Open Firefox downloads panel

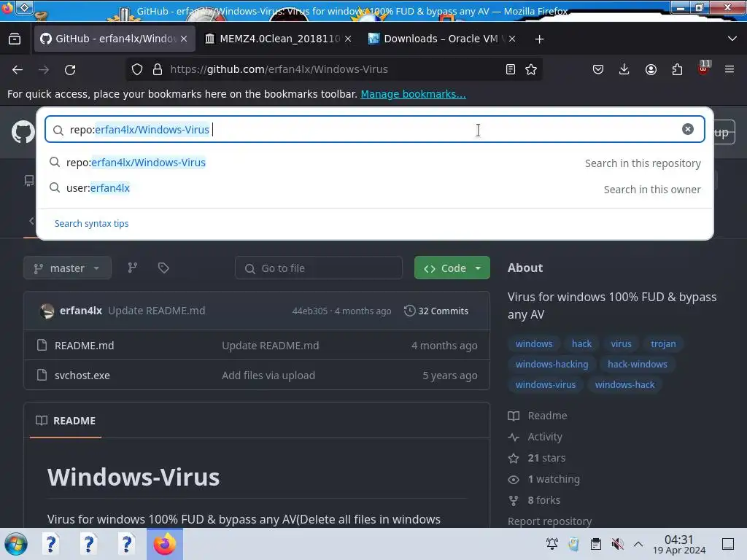pyautogui.click(x=624, y=69)
